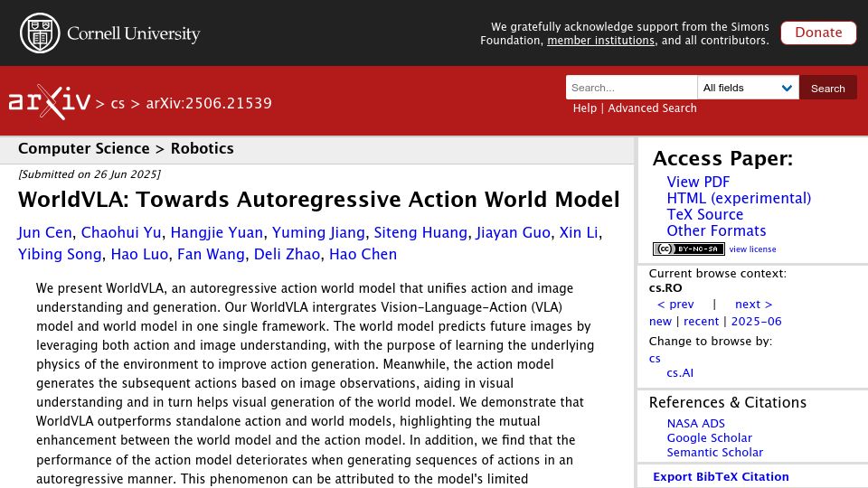This screenshot has height=488, width=868.
Task: Click the Creative Commons BY-NC-SA license badge
Action: 689,249
